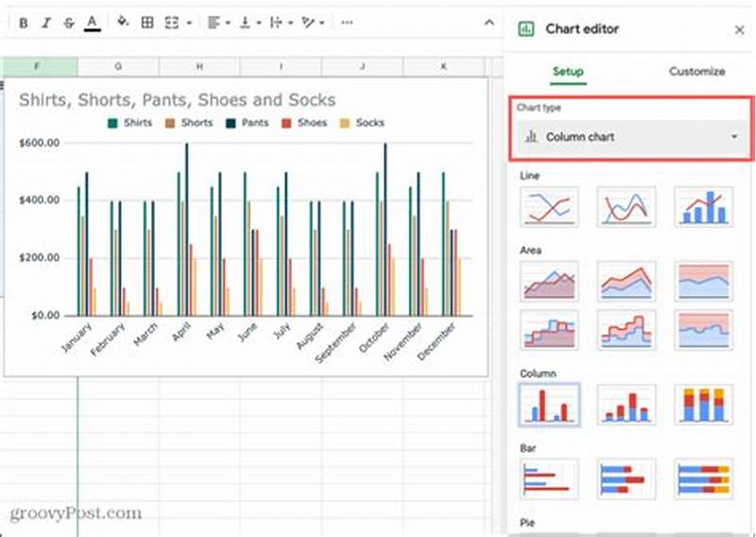Select the combo chart type
The image size is (756, 537).
point(703,206)
